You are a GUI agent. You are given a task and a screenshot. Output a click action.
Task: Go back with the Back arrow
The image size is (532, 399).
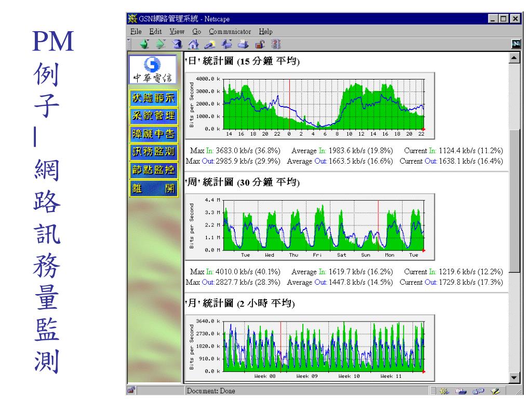pos(144,44)
